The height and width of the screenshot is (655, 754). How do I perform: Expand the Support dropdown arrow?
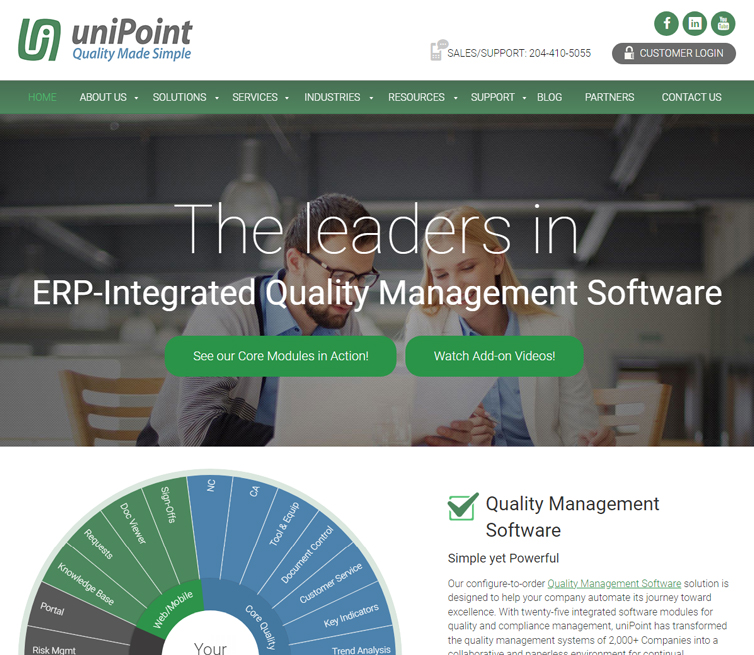pos(524,98)
